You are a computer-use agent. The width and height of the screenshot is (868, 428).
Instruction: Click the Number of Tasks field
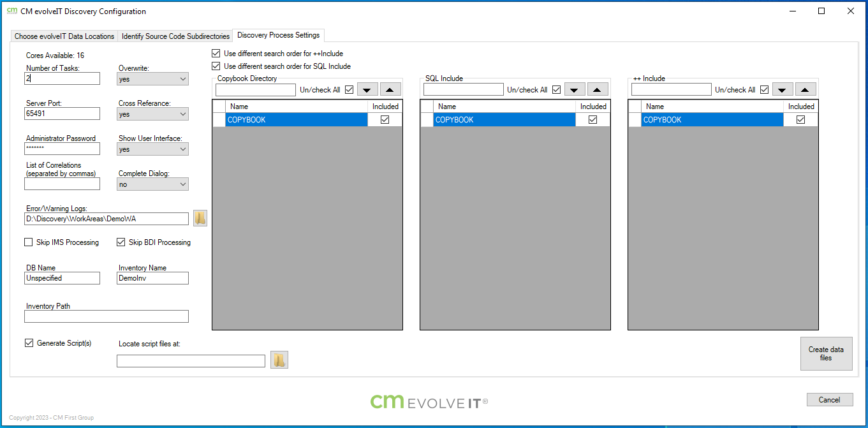click(63, 78)
